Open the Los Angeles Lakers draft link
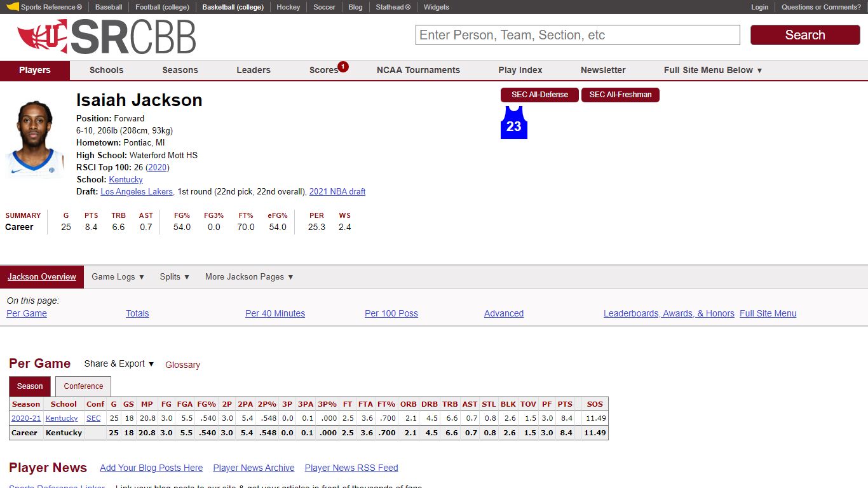The width and height of the screenshot is (868, 488). 137,191
